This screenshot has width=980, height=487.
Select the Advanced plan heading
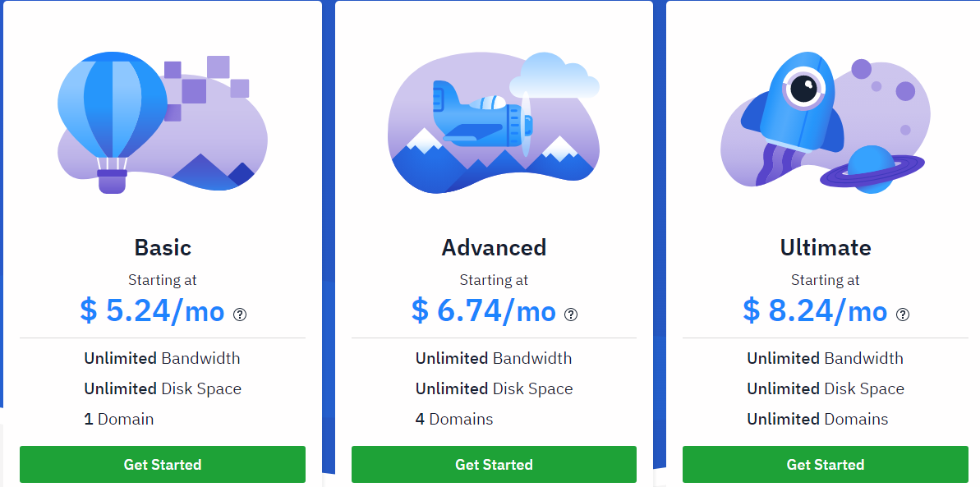(494, 248)
